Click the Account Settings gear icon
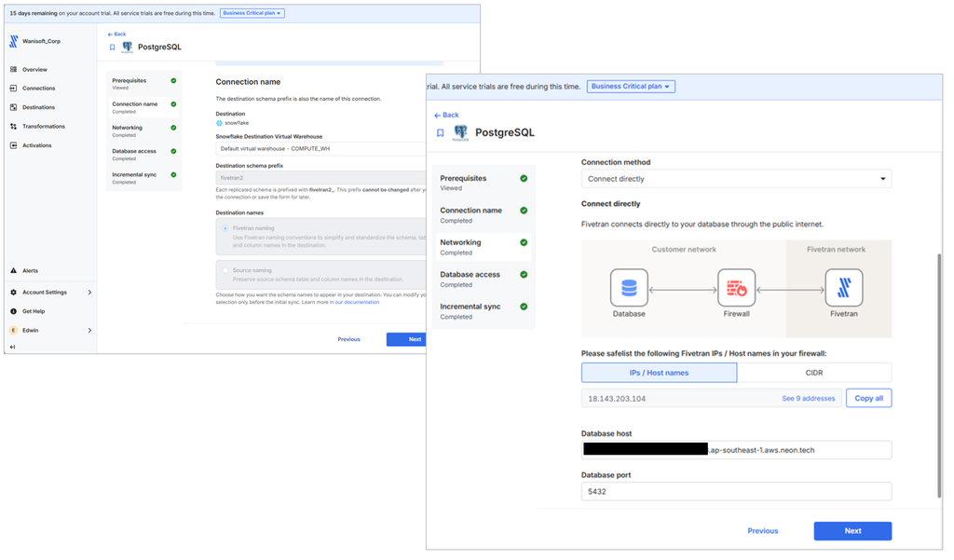The image size is (954, 560). 13,293
